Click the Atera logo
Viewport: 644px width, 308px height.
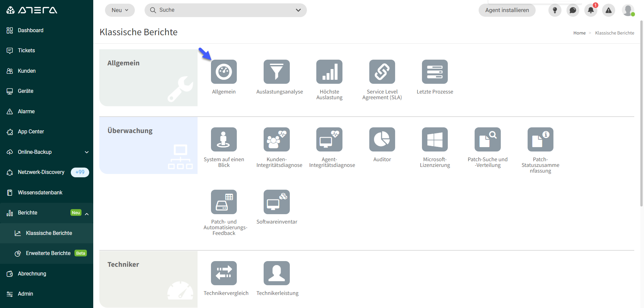coord(32,10)
